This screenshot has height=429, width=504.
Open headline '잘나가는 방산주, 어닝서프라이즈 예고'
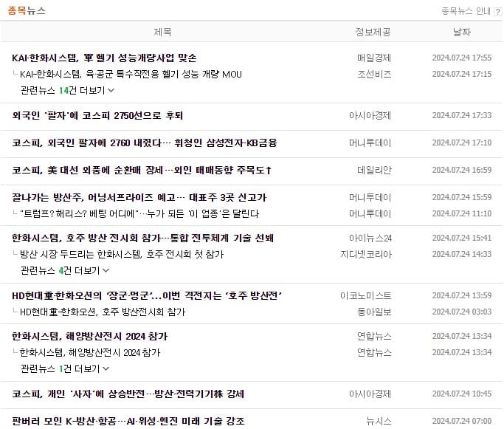(139, 197)
